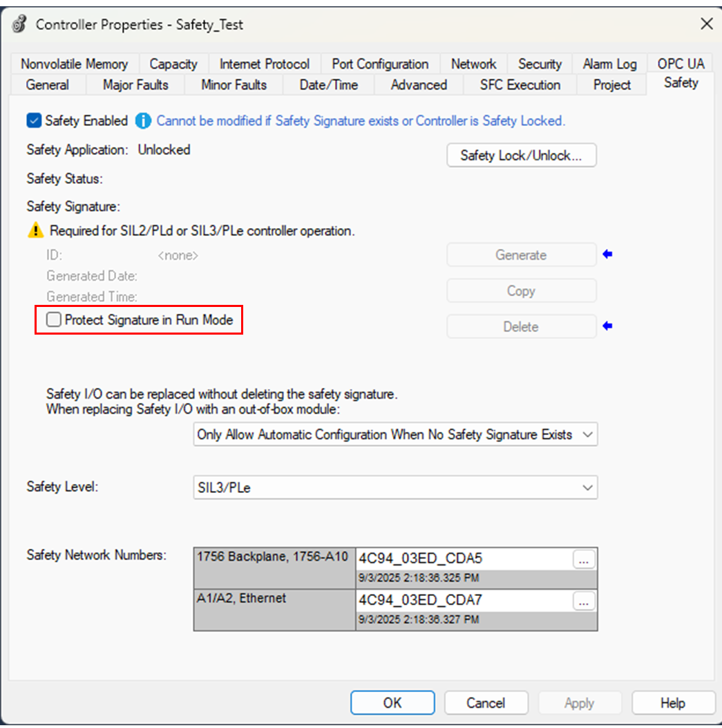Viewport: 722px width, 728px height.
Task: Open the Major Faults tab
Action: [135, 85]
